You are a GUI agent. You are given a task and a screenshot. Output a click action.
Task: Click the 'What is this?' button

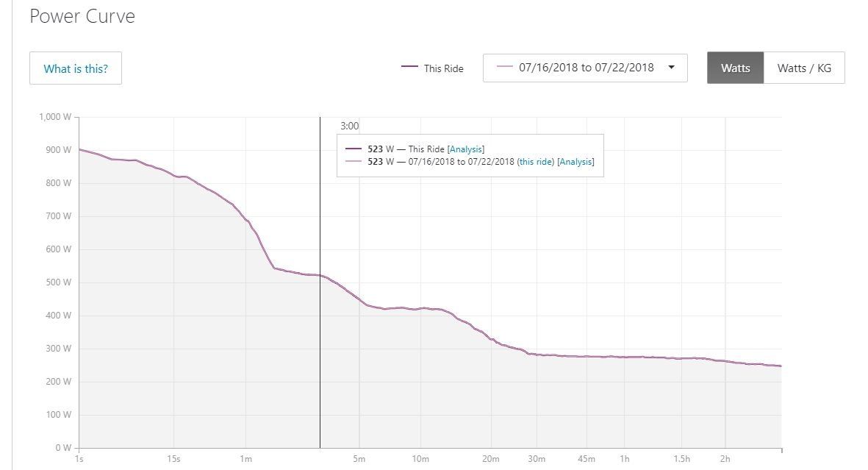pos(76,68)
